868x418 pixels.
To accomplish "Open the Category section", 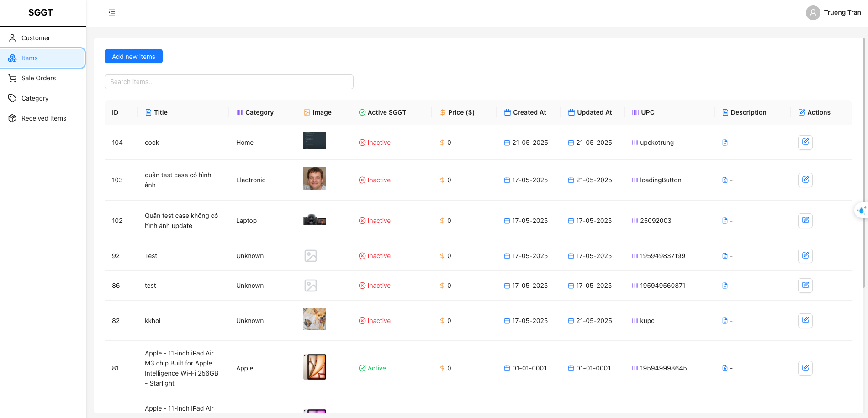I will click(x=35, y=98).
